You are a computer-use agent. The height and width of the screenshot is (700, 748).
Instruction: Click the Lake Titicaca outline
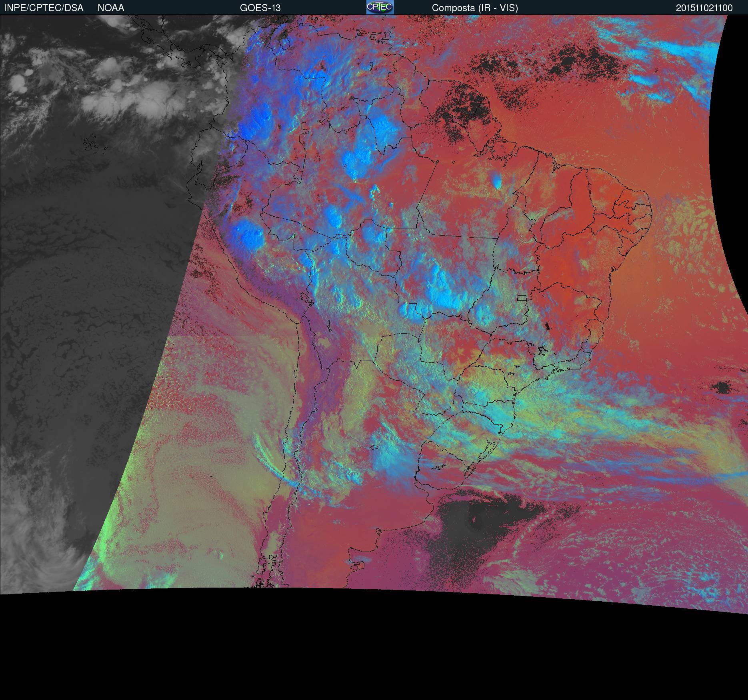(x=306, y=298)
